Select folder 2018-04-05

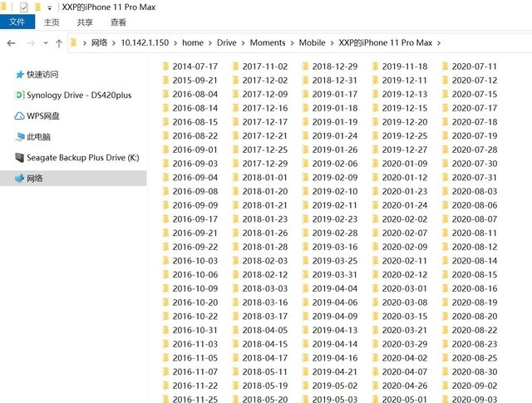pyautogui.click(x=265, y=330)
